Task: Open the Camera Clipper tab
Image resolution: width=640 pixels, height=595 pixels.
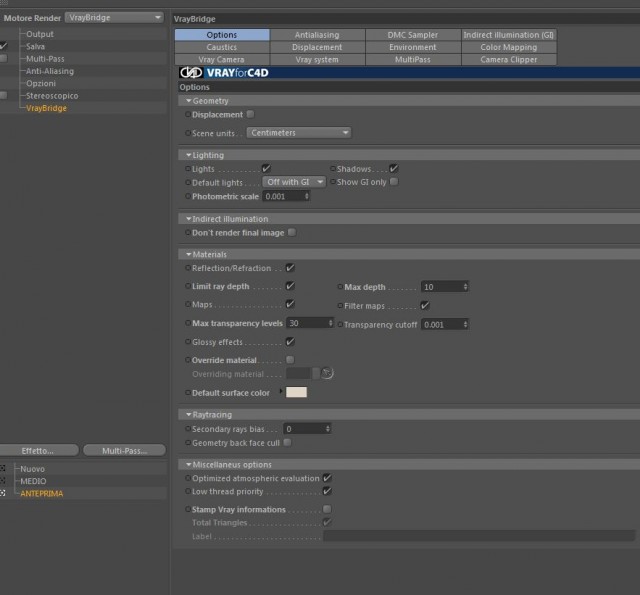Action: coord(509,60)
